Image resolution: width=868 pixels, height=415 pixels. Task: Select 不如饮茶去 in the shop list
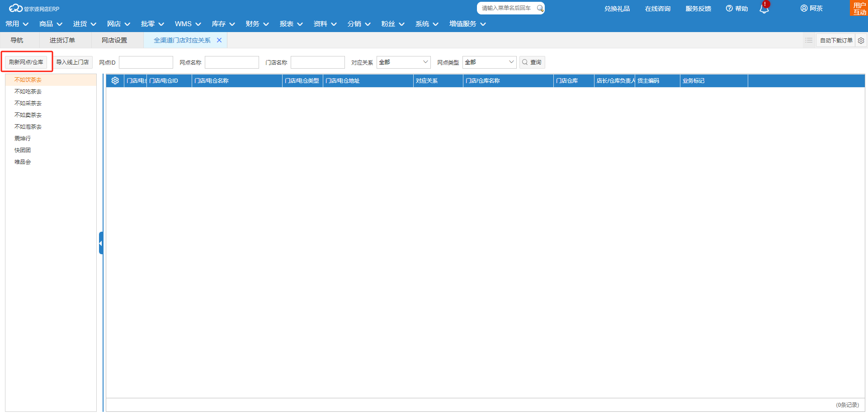coord(51,80)
